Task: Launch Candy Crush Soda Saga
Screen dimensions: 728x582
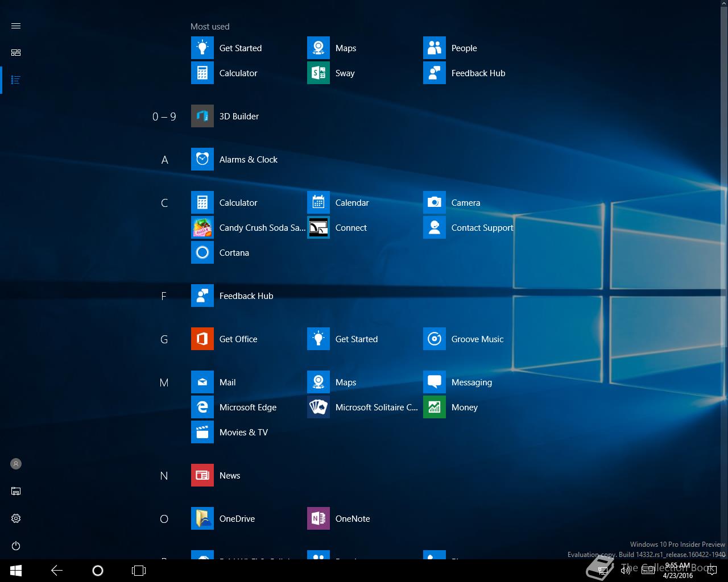Action: pyautogui.click(x=248, y=228)
